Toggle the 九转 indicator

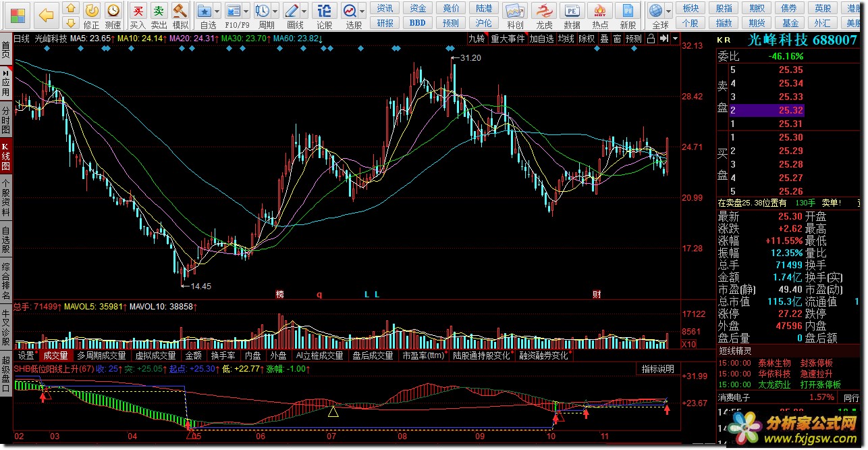(477, 39)
